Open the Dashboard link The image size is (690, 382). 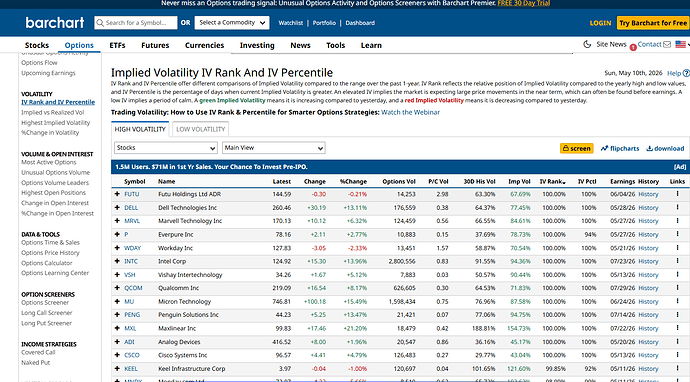point(360,23)
